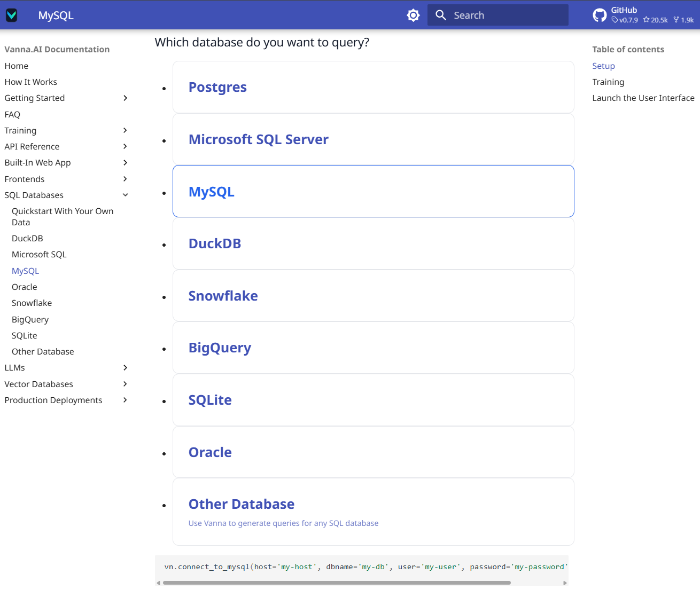Choose the Oracle database card

(x=373, y=452)
